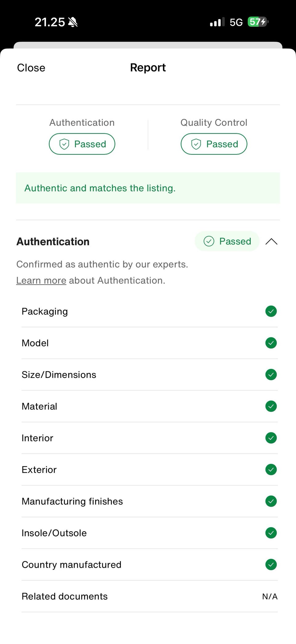Close the Report sheet

(31, 68)
